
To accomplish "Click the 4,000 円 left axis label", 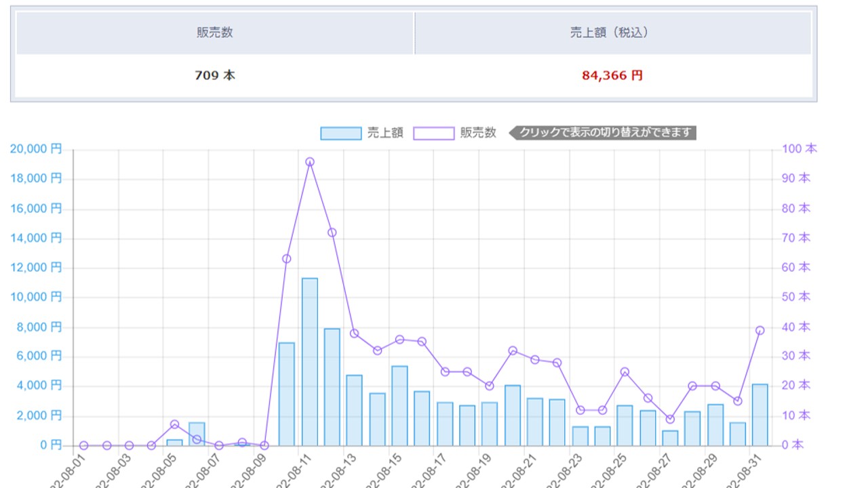I will [x=39, y=386].
